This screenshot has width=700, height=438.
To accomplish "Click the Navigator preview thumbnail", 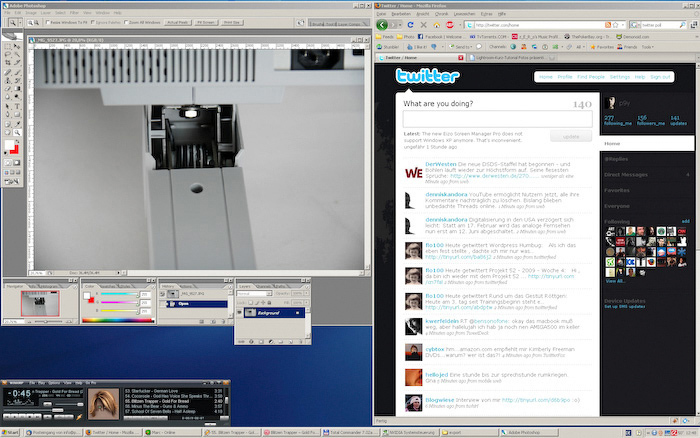I will coord(40,304).
